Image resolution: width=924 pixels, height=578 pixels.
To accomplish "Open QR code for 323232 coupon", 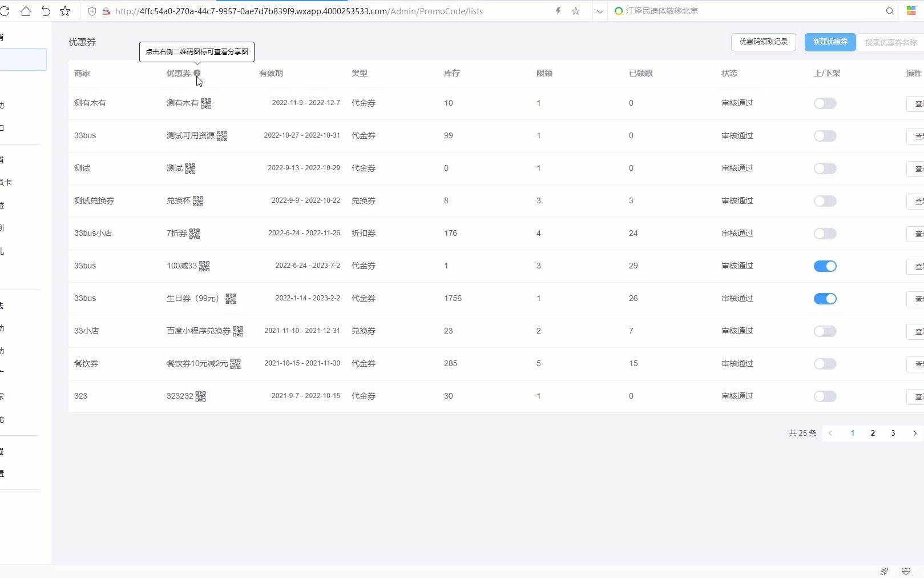I will [200, 396].
